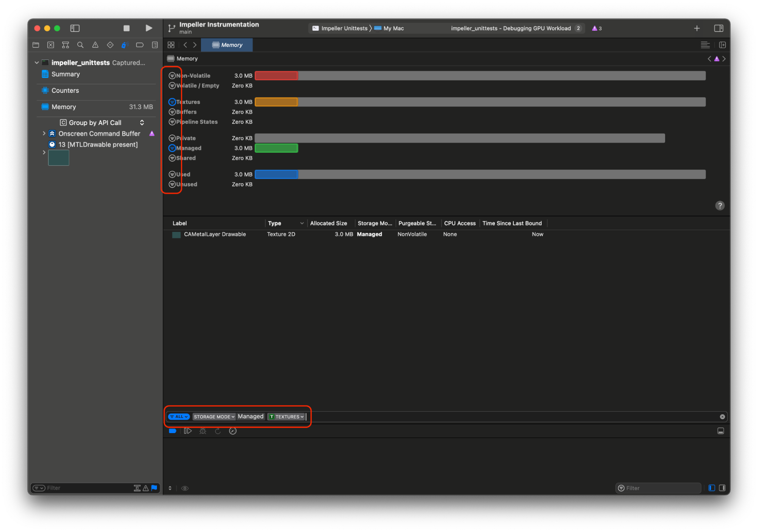Toggle breakpoints activation in debug bar
Screen dimensions: 758x532
click(x=173, y=431)
